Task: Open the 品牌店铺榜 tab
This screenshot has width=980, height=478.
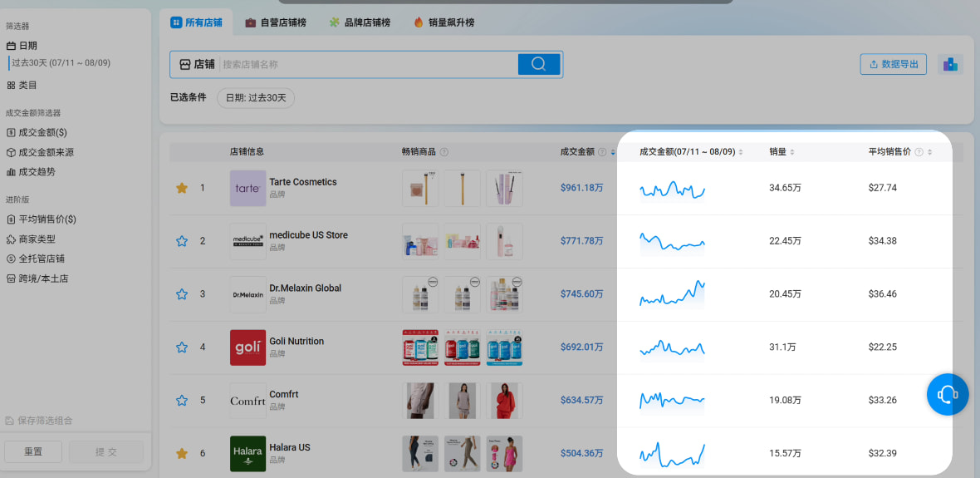Action: (x=360, y=22)
